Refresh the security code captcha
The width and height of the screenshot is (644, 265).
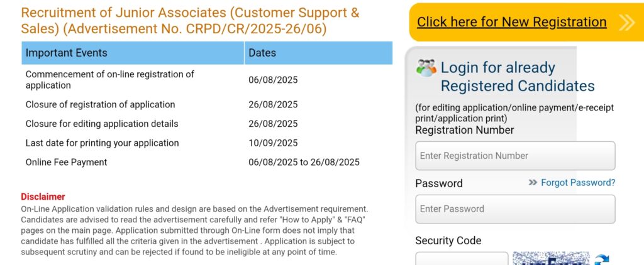click(x=602, y=259)
